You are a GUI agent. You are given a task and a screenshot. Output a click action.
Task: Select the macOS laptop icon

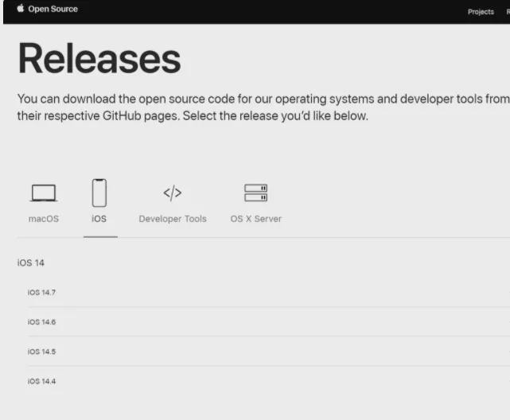tap(44, 193)
